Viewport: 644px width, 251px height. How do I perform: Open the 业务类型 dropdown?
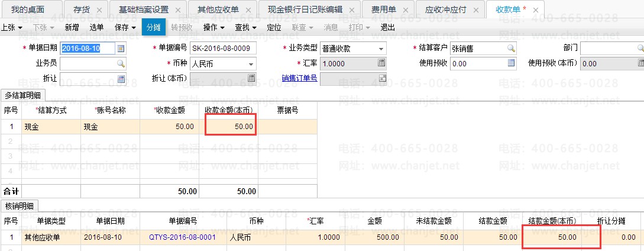coord(381,49)
